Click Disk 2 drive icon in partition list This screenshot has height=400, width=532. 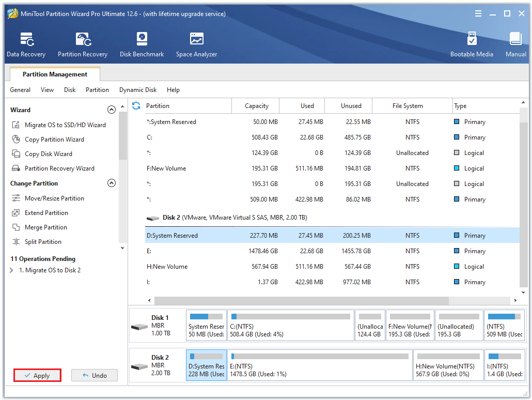153,218
